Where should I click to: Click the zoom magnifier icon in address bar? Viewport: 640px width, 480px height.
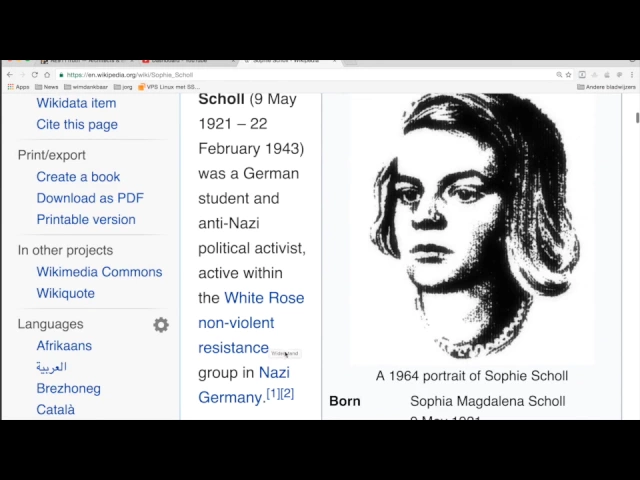pos(559,75)
